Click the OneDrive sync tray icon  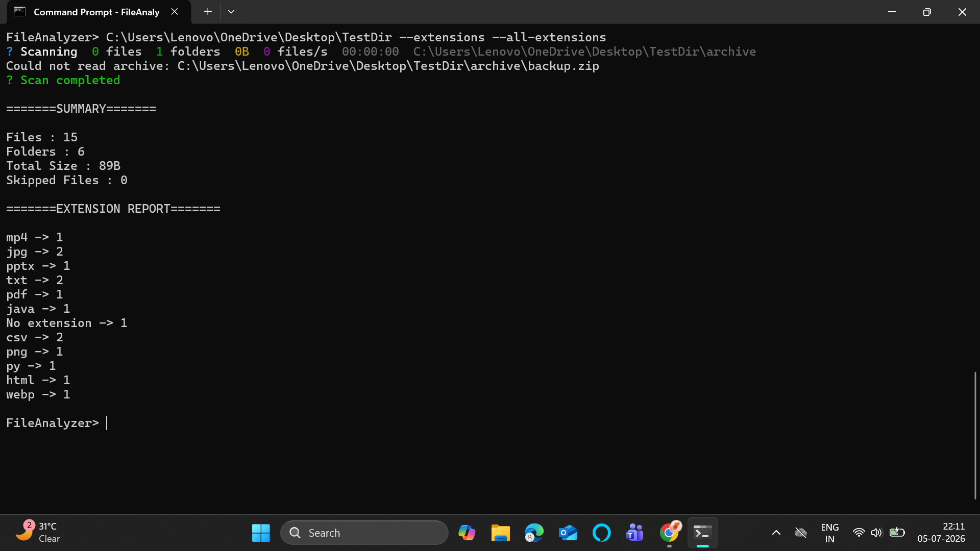click(801, 533)
